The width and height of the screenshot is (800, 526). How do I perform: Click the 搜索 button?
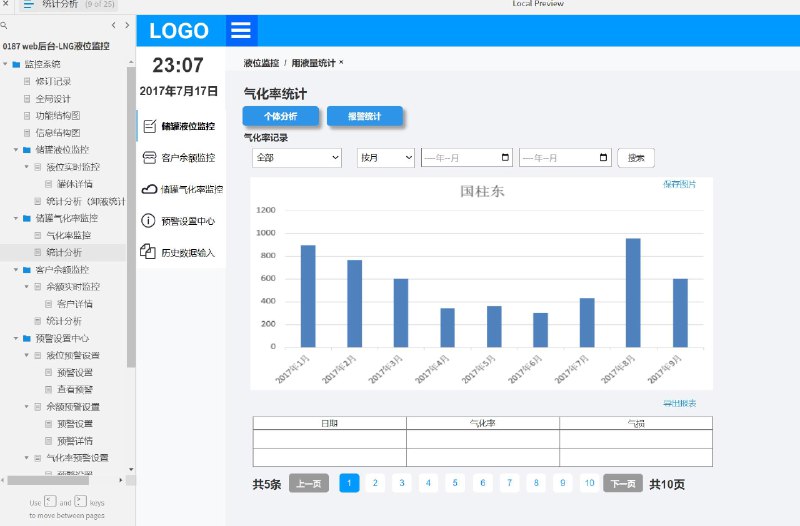(x=636, y=158)
